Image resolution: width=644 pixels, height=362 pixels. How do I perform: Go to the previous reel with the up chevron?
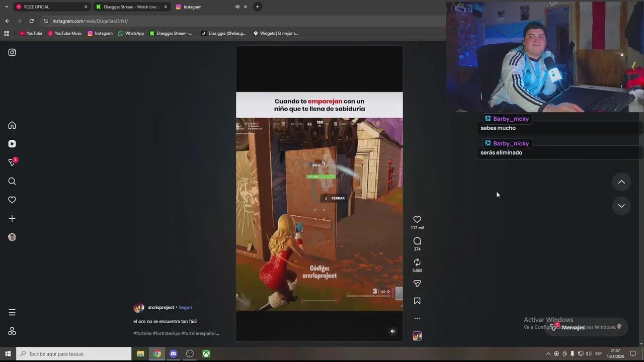point(621,182)
